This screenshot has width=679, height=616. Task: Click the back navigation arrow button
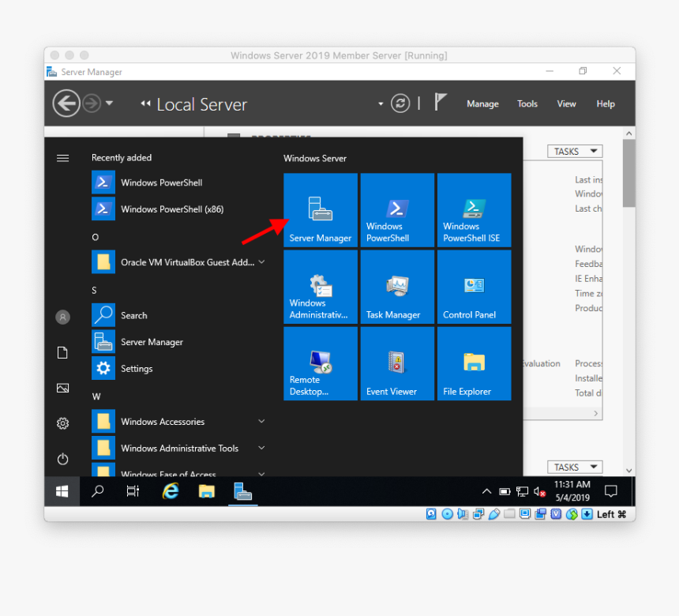click(x=66, y=103)
